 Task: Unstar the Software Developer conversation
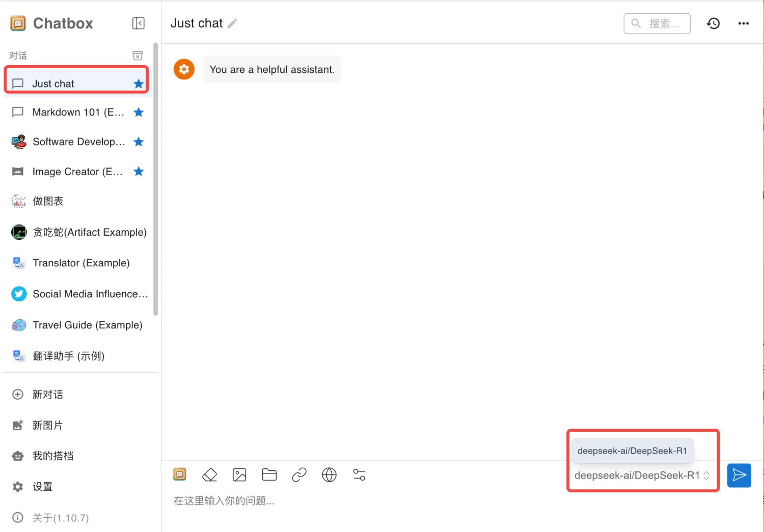coord(139,142)
